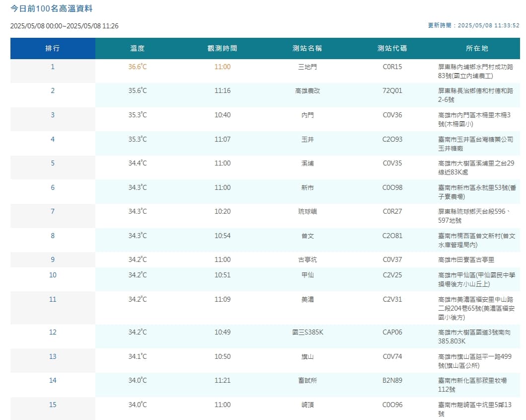Click observation time 10:51
The height and width of the screenshot is (420, 526).
point(223,275)
